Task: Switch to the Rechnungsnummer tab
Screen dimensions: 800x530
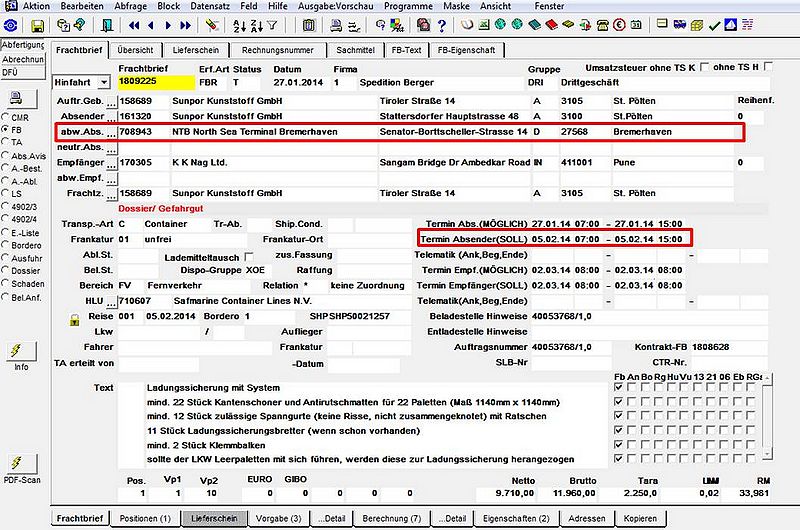Action: [x=278, y=50]
